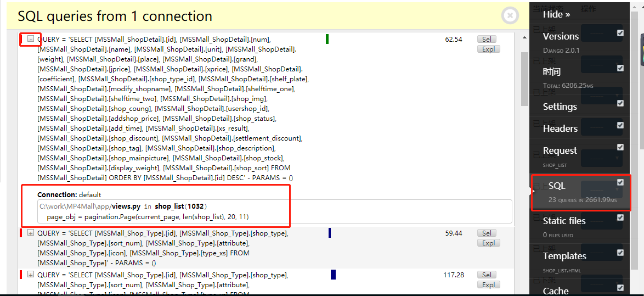The width and height of the screenshot is (644, 296).
Task: Click the green timeline bar of first query
Action: (327, 39)
